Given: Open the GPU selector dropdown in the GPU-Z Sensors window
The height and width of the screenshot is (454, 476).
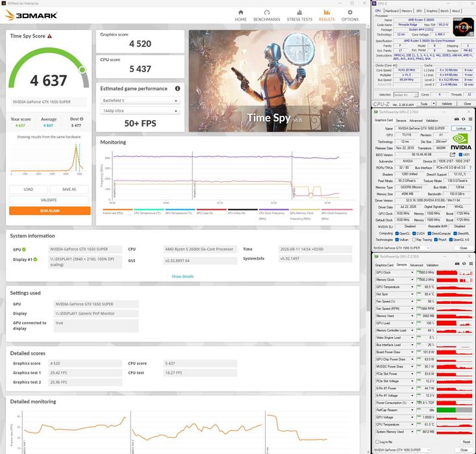Looking at the screenshot, I should [x=401, y=449].
